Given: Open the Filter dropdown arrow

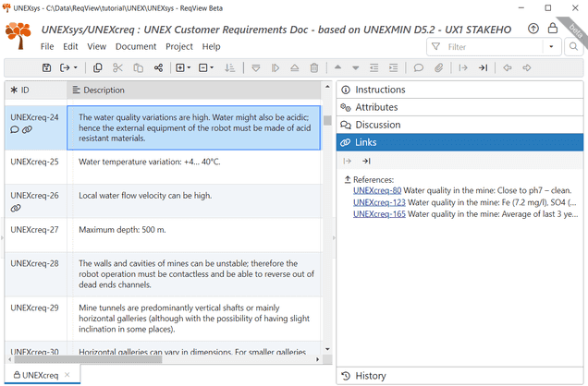Looking at the screenshot, I should click(551, 47).
